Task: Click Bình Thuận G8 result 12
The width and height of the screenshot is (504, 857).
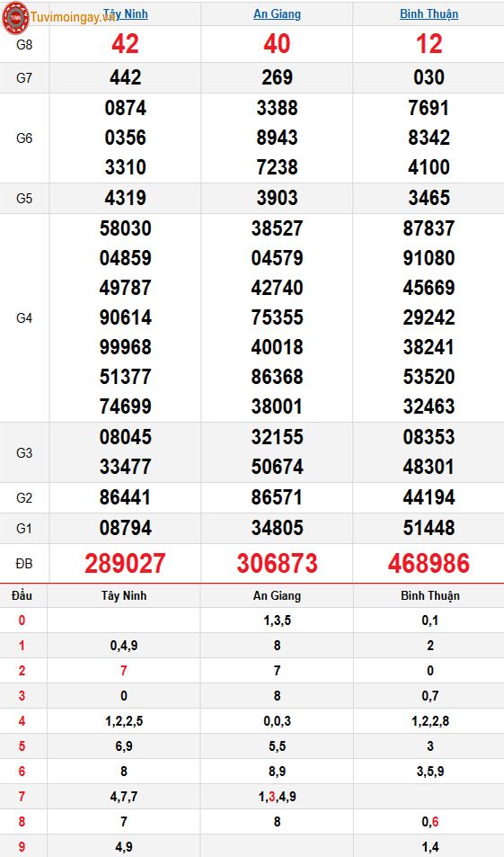Action: tap(429, 44)
